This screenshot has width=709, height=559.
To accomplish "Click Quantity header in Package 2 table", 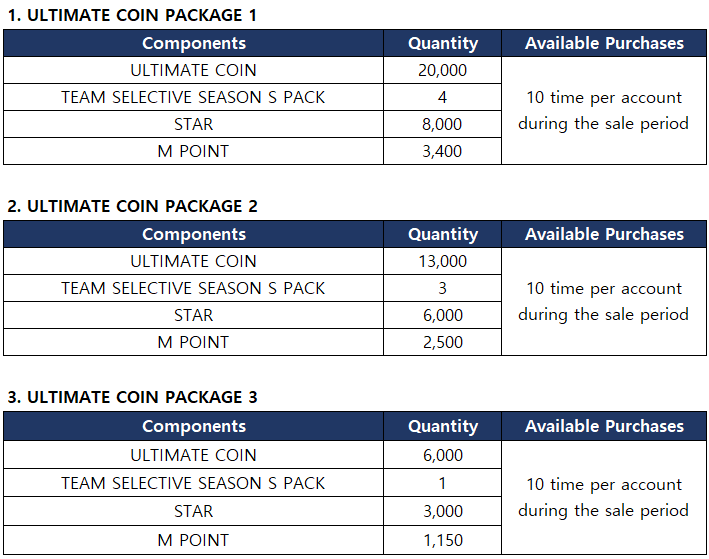I will click(x=442, y=234).
